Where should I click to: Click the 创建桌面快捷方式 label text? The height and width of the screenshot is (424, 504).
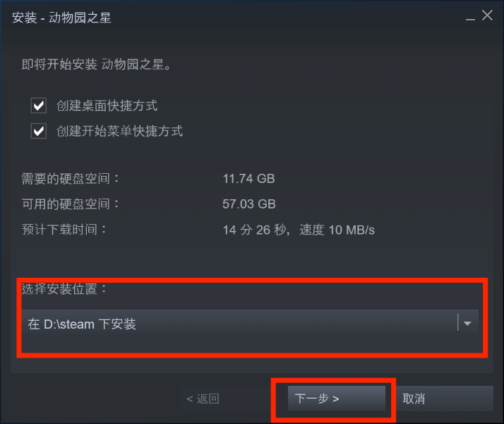[107, 105]
